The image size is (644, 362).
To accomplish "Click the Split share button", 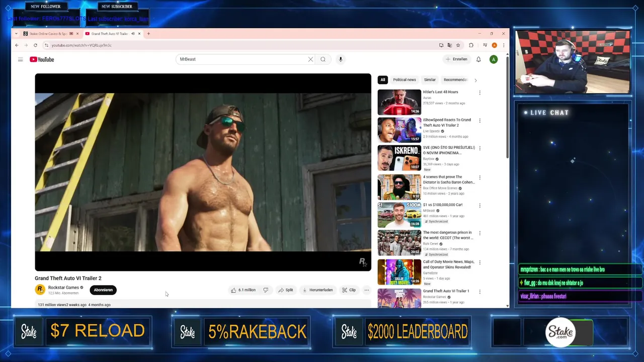I will click(x=285, y=290).
